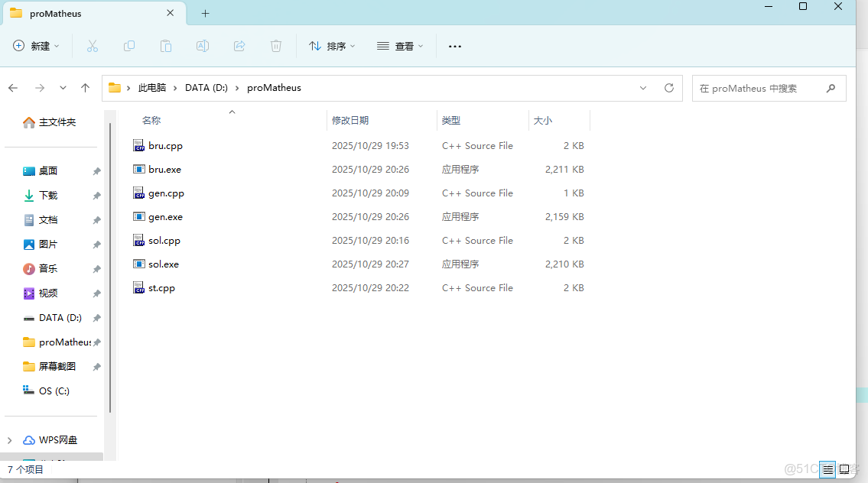Screen dimensions: 868x483
Task: Toggle sort order on 名称 column
Action: tap(151, 120)
